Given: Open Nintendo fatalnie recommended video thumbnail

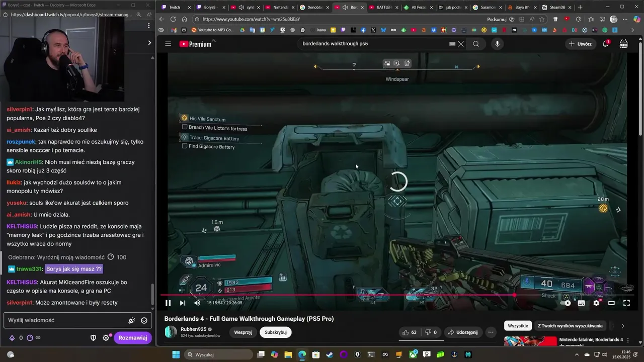Looking at the screenshot, I should 530,341.
